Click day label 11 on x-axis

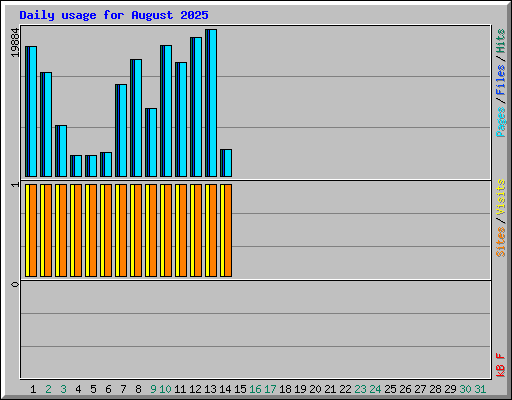(x=180, y=389)
